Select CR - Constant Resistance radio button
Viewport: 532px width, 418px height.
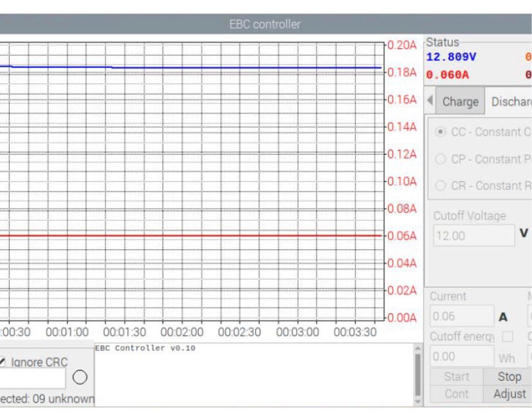(440, 186)
